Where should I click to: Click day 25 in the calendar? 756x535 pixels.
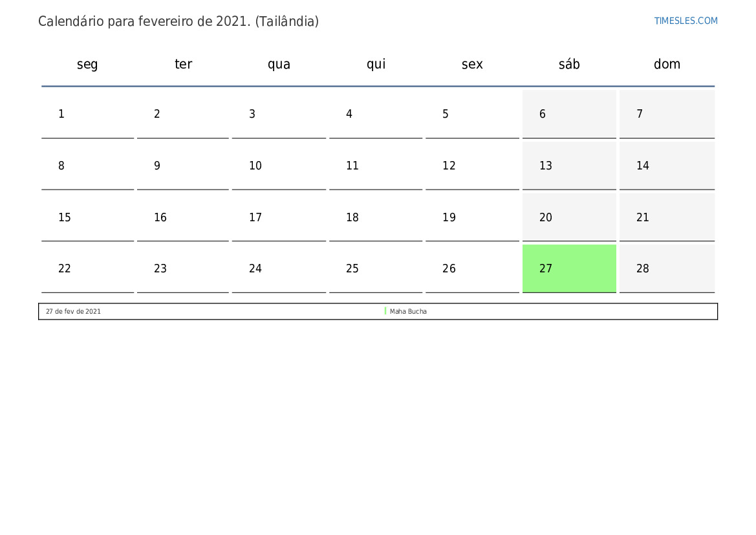[376, 268]
